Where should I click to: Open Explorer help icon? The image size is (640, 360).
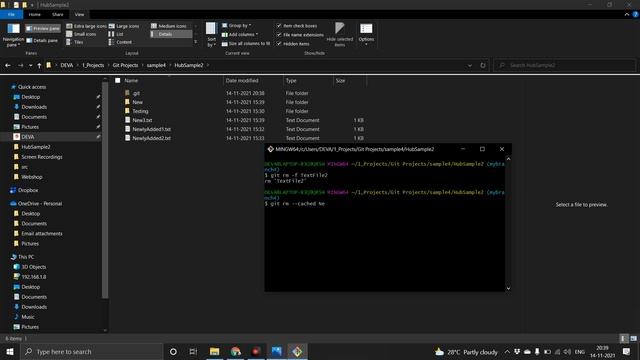(x=636, y=14)
